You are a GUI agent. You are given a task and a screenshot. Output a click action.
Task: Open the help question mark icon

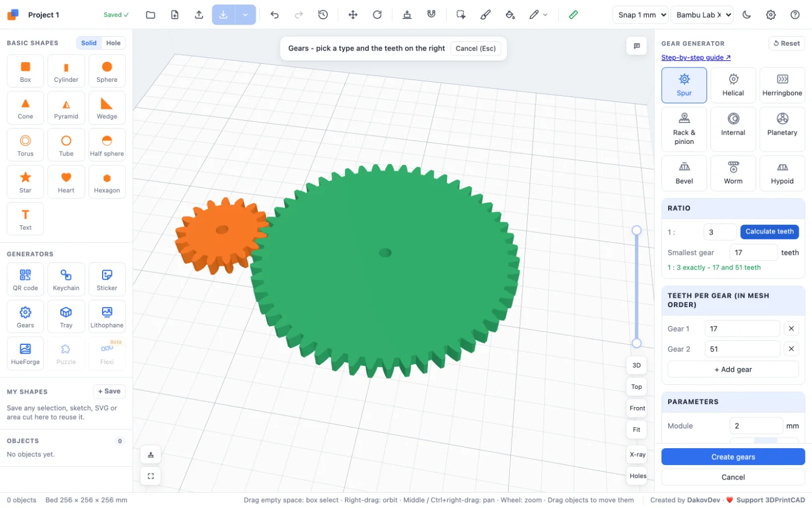tap(795, 15)
